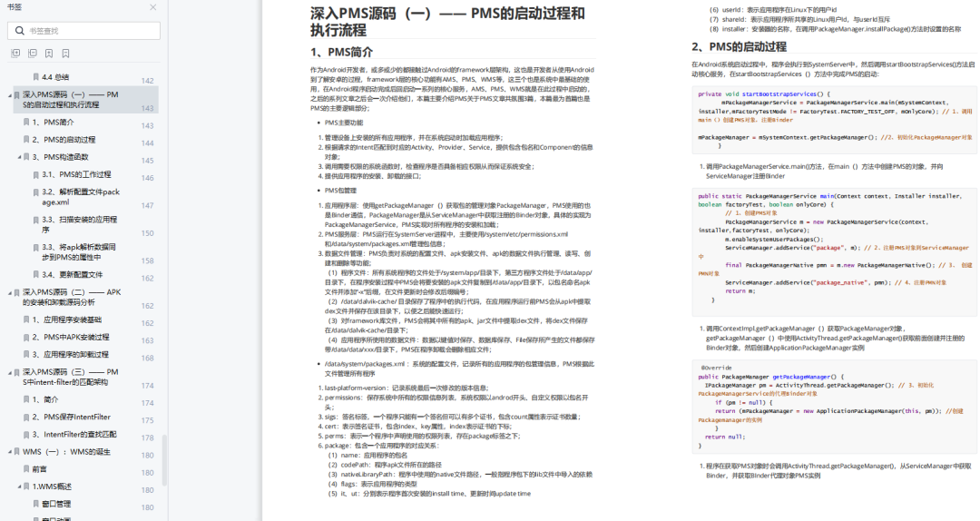Click the magnifier icon in bookmark search
This screenshot has width=980, height=521.
point(19,31)
